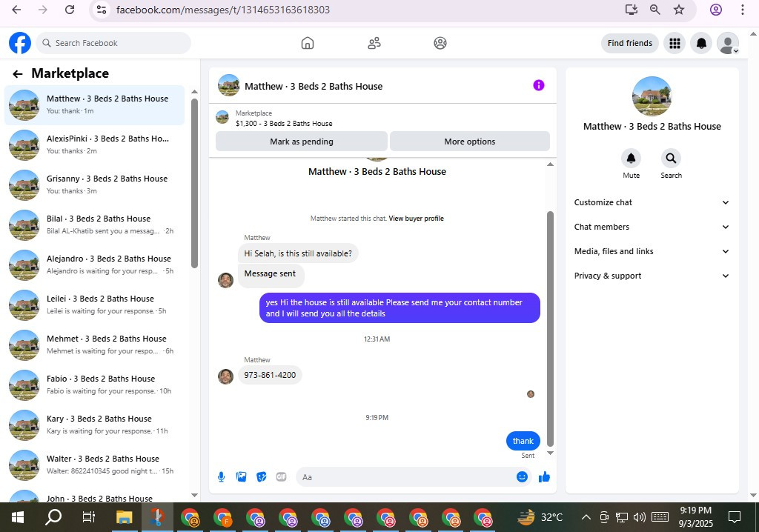Open the Friends icon in top navigation

(x=374, y=43)
